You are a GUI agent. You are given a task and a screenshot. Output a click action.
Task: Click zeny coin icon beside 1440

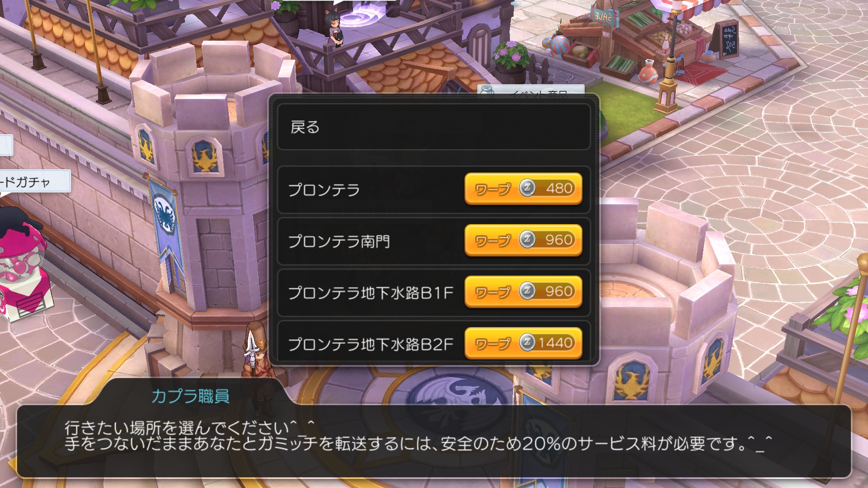click(527, 343)
